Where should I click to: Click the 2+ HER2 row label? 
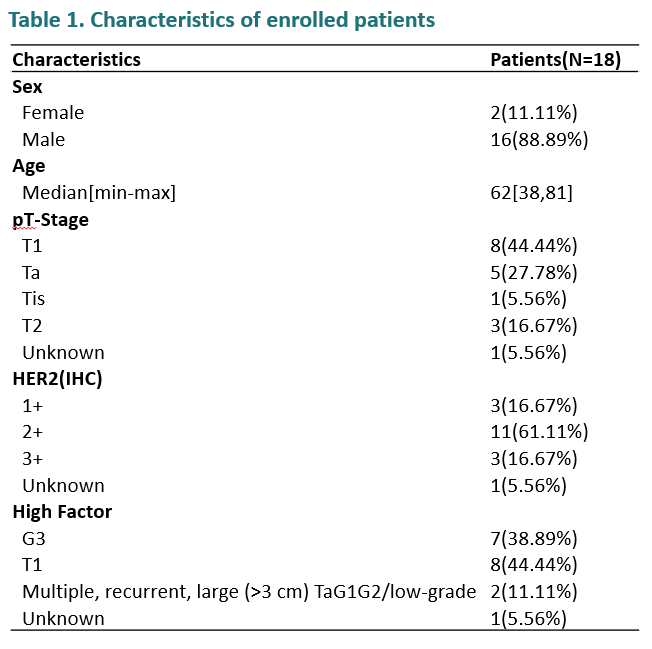[33, 432]
